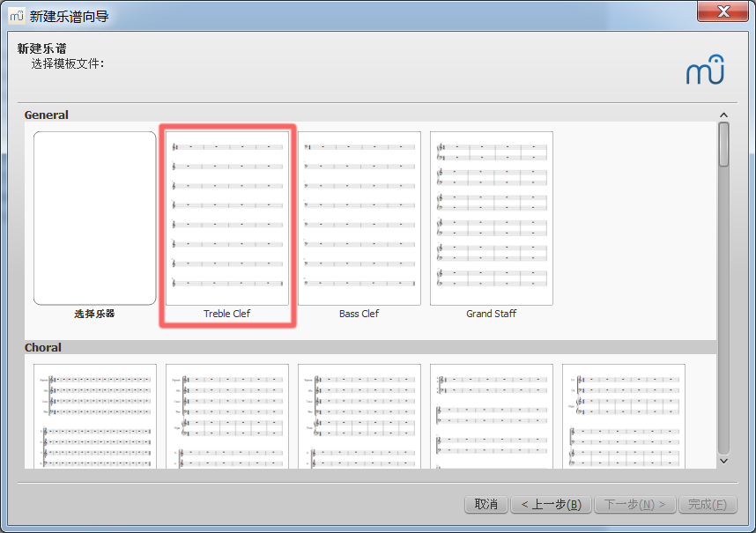Click the scrollbar up arrow
The height and width of the screenshot is (533, 756).
pos(723,115)
